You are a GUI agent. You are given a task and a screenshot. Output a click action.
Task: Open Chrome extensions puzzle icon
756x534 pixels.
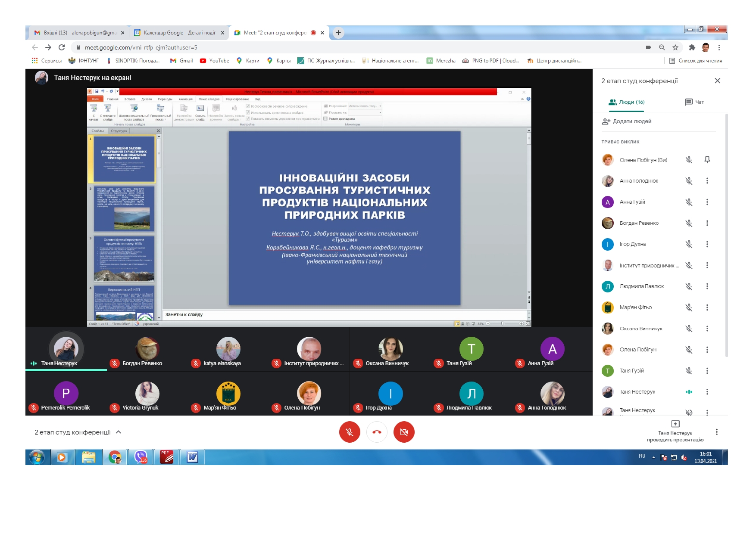tap(692, 47)
